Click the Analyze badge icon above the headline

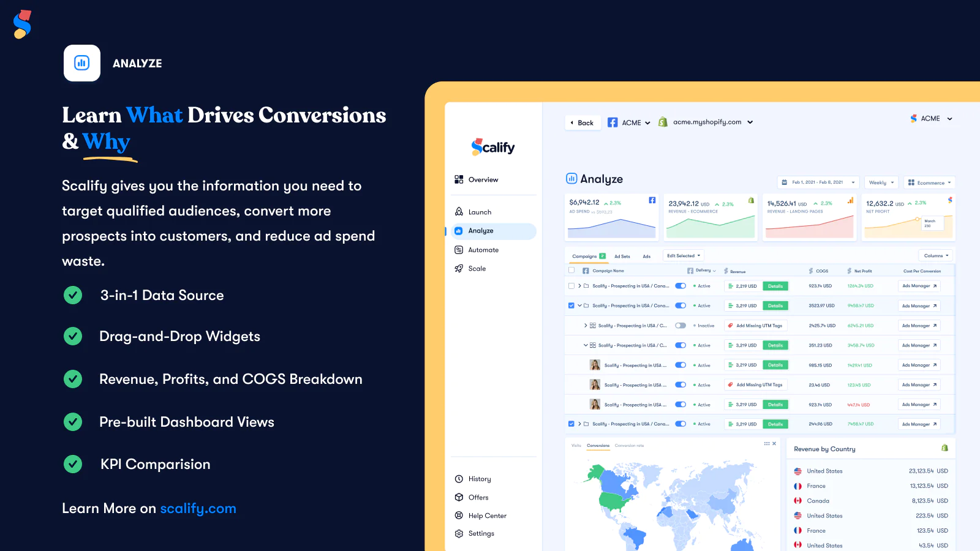[82, 63]
